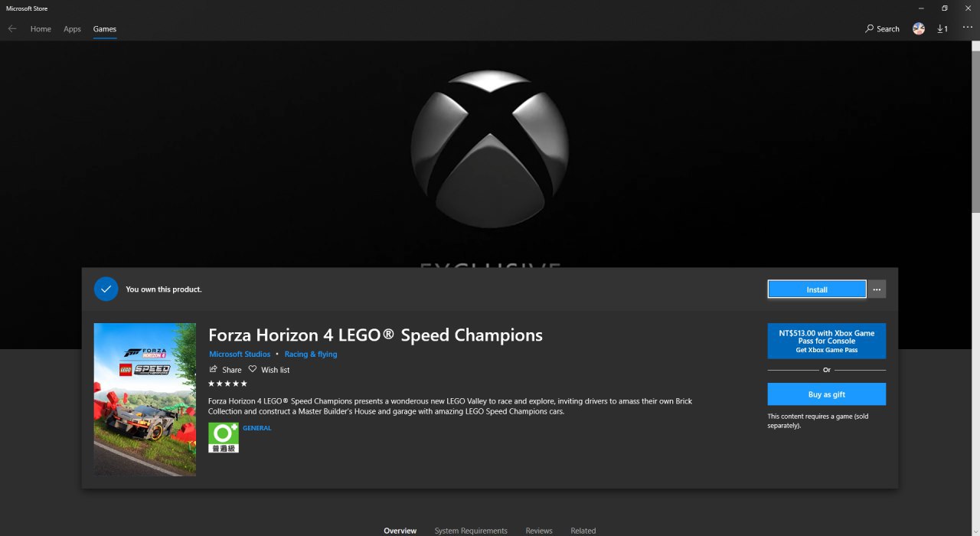Restore down the Microsoft Store window
The width and height of the screenshot is (980, 536).
[x=944, y=8]
